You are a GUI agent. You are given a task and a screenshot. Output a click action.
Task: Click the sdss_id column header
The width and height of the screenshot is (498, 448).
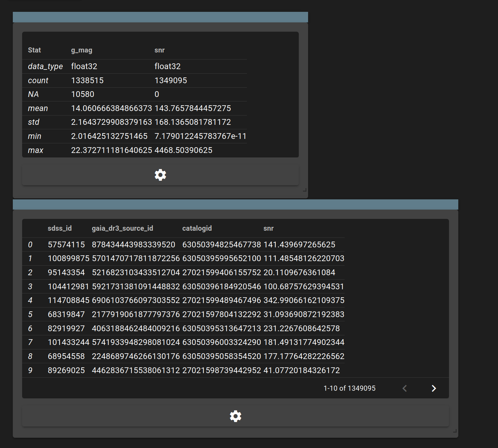point(60,228)
